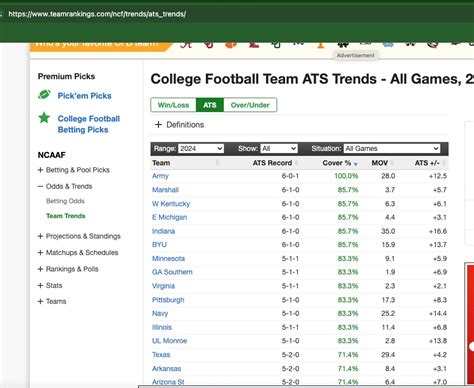The height and width of the screenshot is (388, 474).
Task: Click BYU's +13.7 ATS +/- value
Action: click(x=438, y=245)
